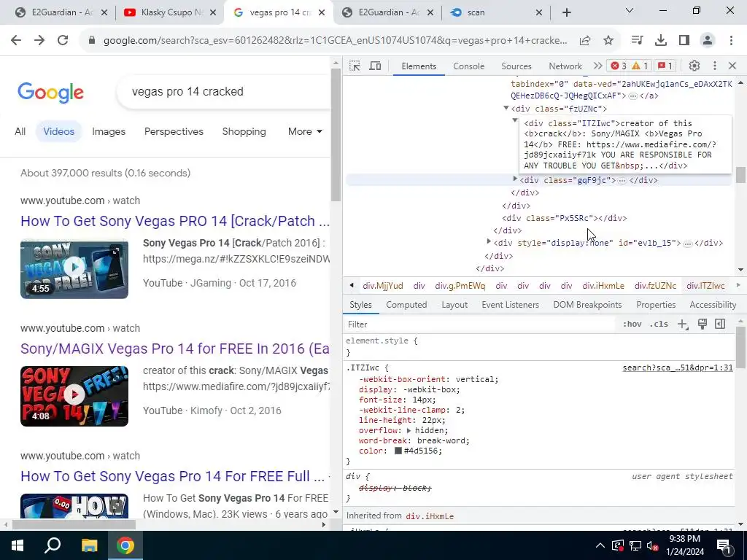Screen dimensions: 747x560
Task: Toggle the :hov element state button
Action: (632, 324)
